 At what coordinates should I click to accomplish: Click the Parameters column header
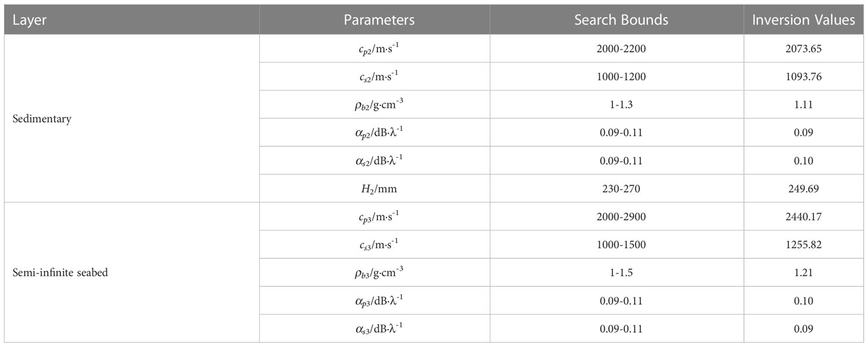(x=375, y=20)
